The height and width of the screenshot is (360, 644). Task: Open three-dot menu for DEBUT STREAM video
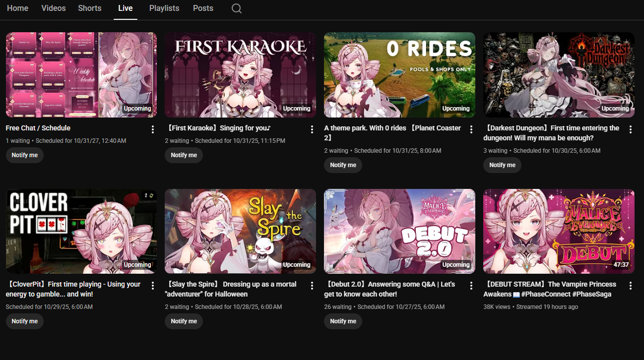pos(631,286)
